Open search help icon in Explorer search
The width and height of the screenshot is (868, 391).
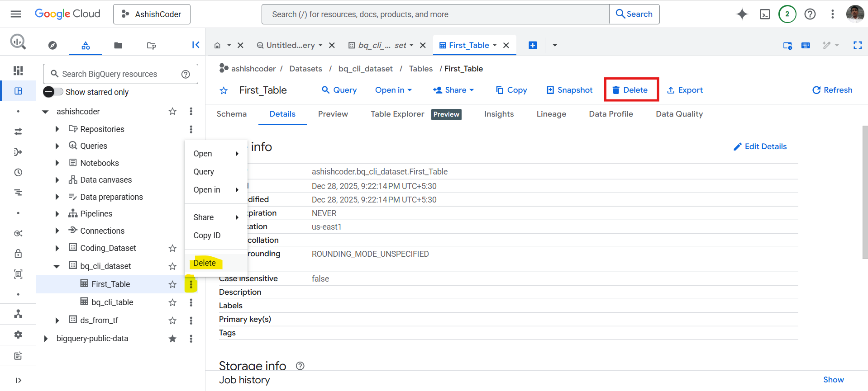[x=186, y=74]
